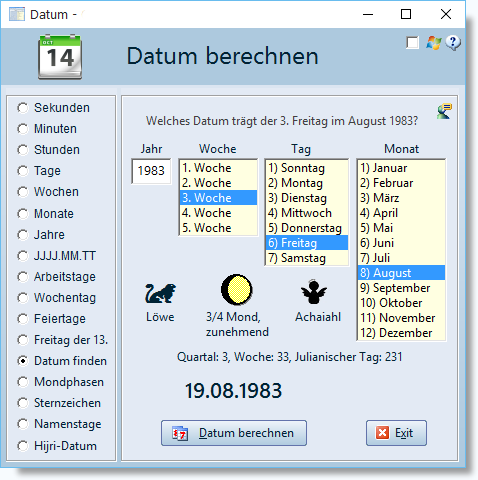Screen dimensions: 478x480
Task: Click the 3/4 moon phase icon
Action: 237,290
